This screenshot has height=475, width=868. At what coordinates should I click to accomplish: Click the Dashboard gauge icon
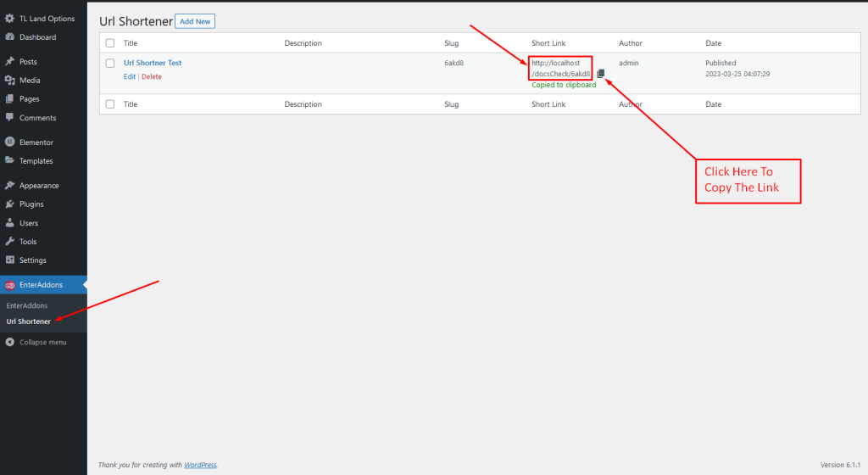pyautogui.click(x=9, y=37)
